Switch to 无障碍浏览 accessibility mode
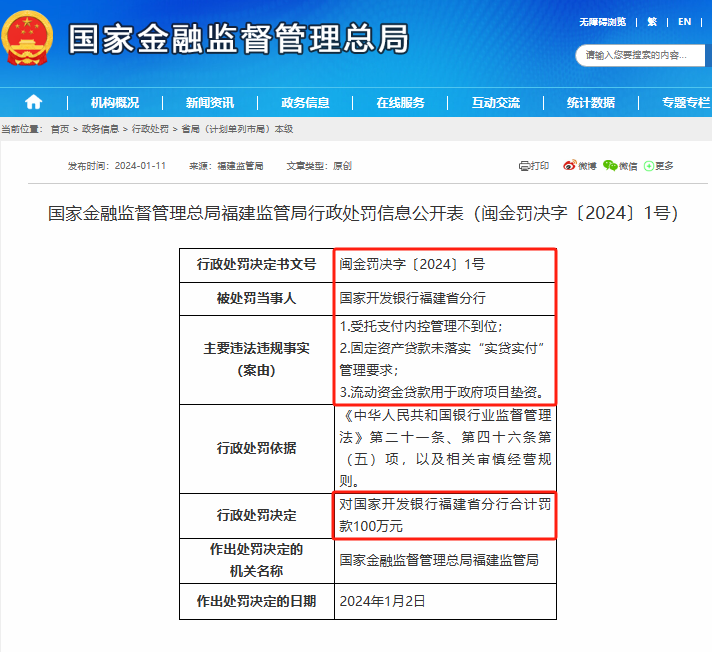The height and width of the screenshot is (652, 712). (x=602, y=21)
